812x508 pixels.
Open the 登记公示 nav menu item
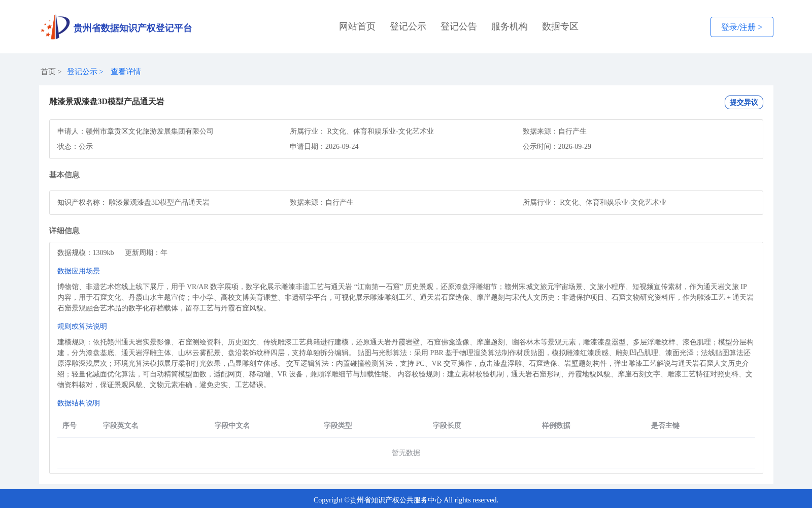point(408,26)
